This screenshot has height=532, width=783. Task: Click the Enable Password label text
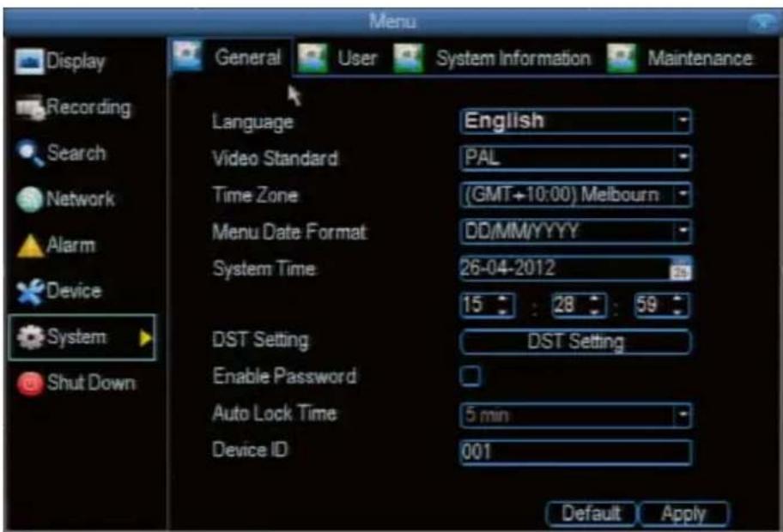click(284, 377)
